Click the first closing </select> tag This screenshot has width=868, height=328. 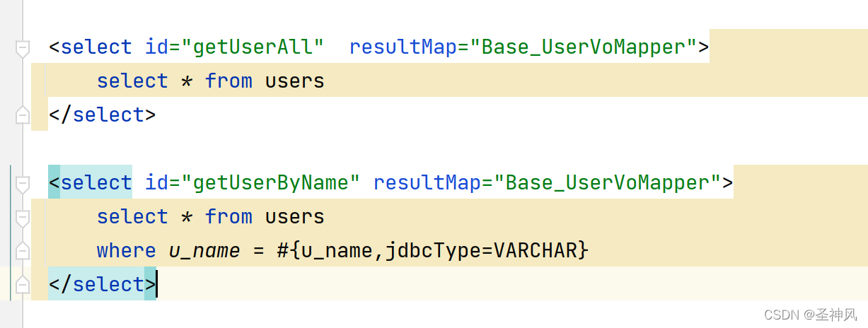pos(102,115)
